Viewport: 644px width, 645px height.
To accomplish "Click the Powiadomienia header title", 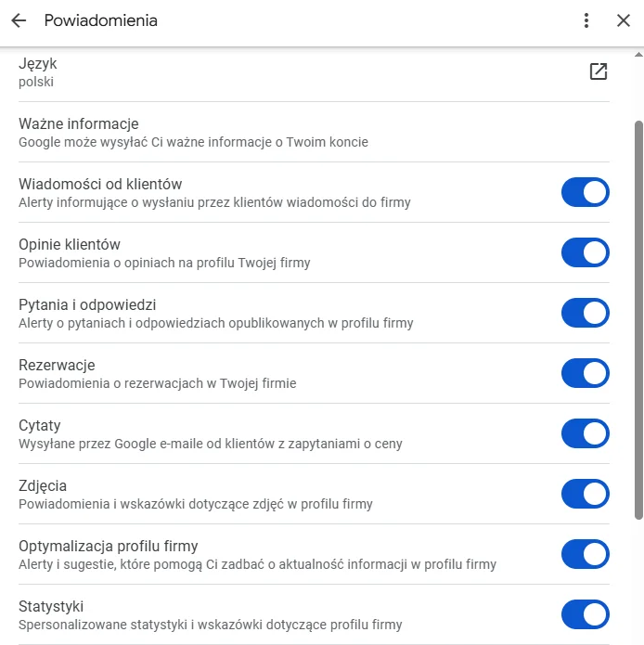I will click(x=100, y=20).
